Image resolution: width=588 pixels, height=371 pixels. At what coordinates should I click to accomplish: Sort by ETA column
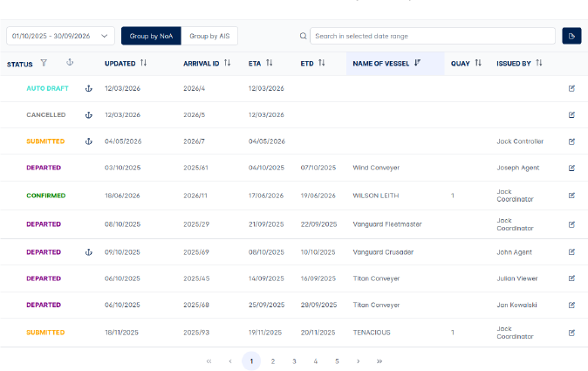pyautogui.click(x=270, y=63)
